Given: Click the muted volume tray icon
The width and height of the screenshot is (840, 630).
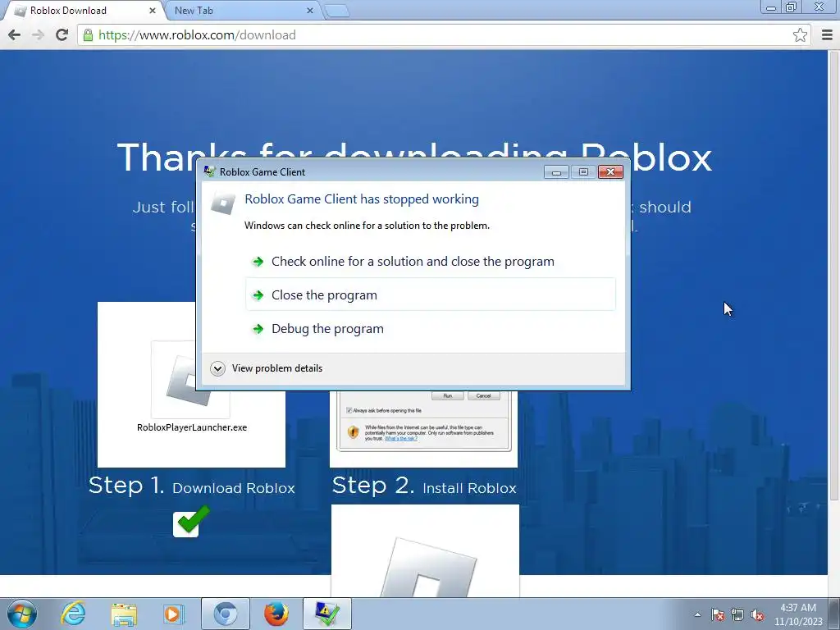Looking at the screenshot, I should 757,614.
